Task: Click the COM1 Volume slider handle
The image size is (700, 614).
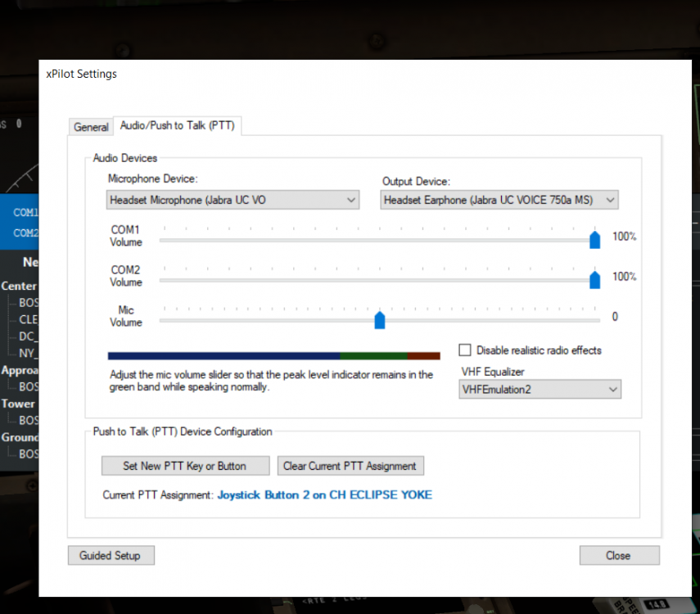Action: pos(595,239)
